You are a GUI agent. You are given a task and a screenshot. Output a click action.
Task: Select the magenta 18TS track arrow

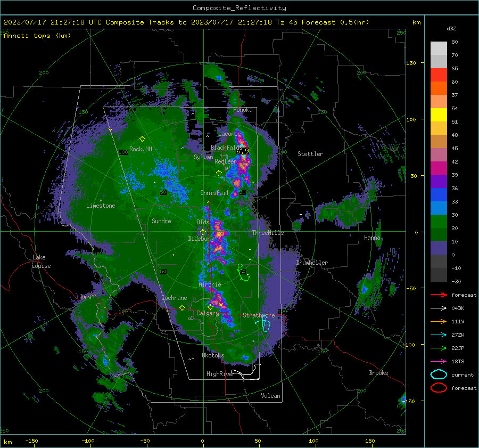click(439, 362)
